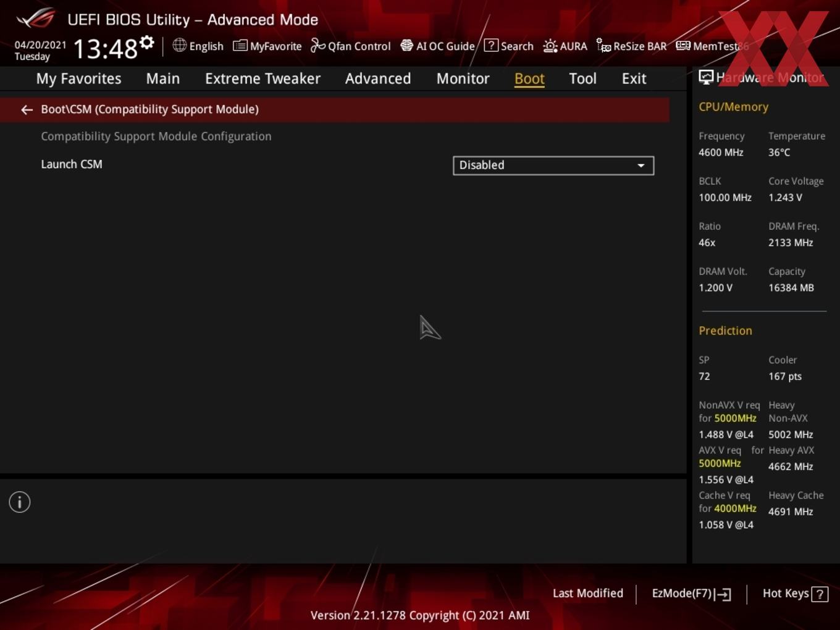Click the 2133 MHz DRAM frequency value
Image resolution: width=840 pixels, height=630 pixels.
[x=791, y=243]
